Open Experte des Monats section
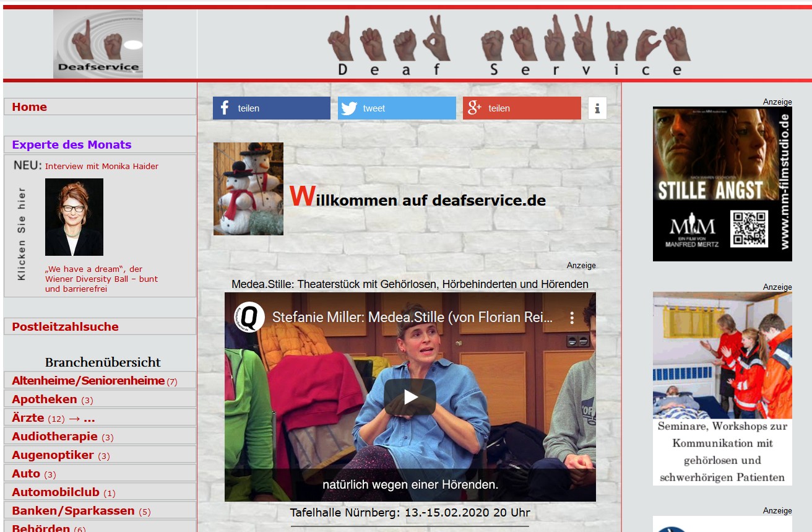Screen dimensions: 812x532 pos(72,145)
